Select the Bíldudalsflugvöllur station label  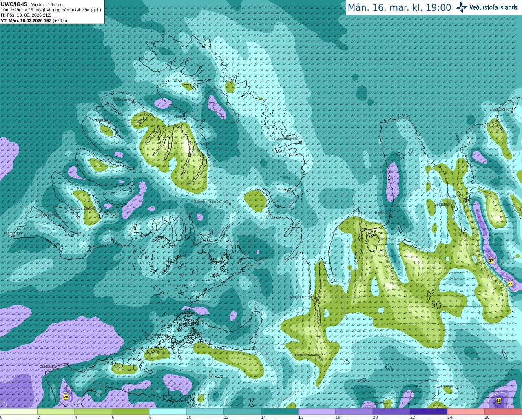click(85, 208)
